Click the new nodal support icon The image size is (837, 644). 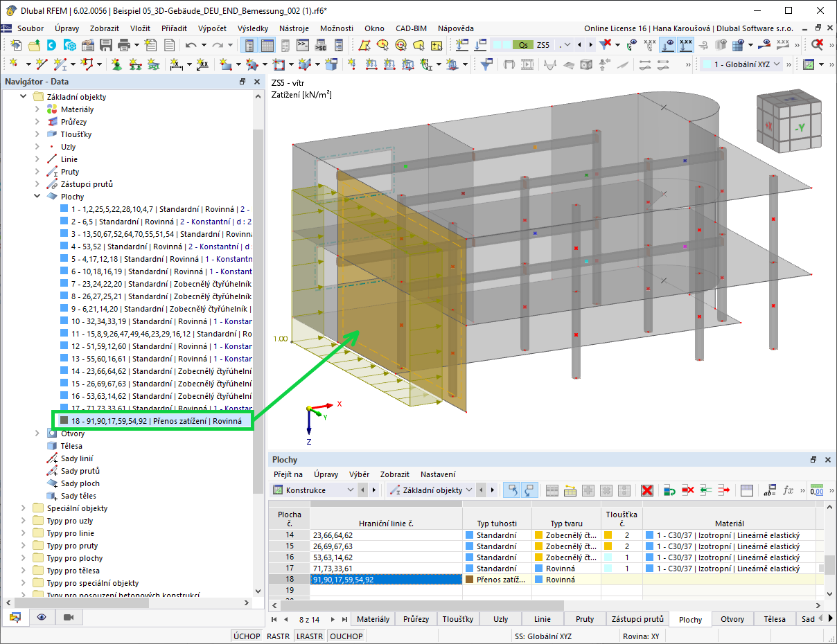(x=116, y=64)
